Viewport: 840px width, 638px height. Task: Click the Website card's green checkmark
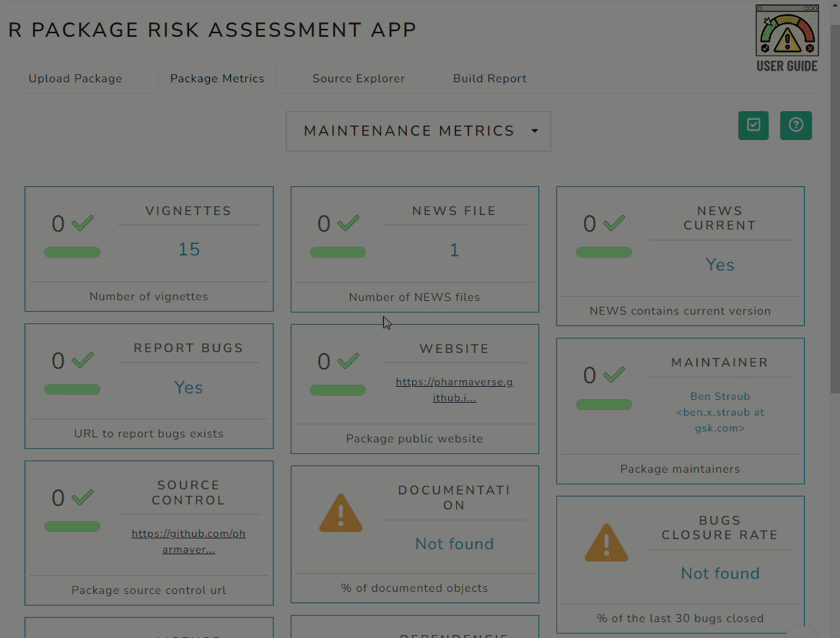tap(349, 361)
